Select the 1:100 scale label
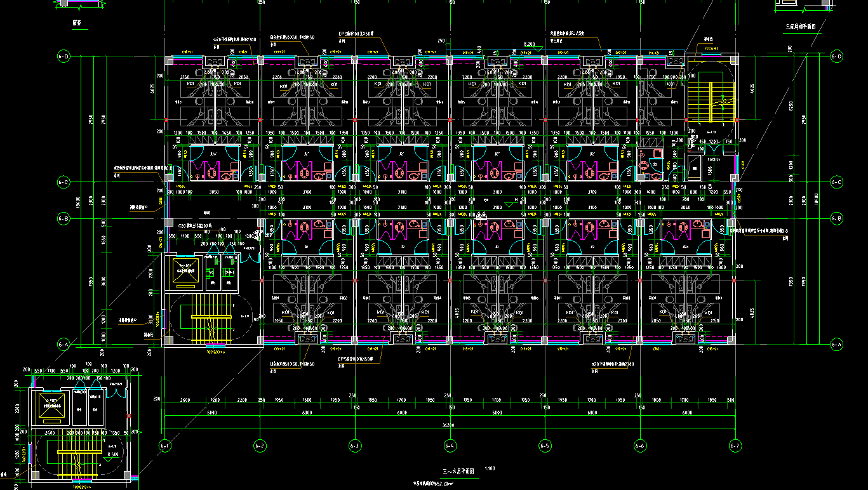868x490 pixels. pos(490,469)
